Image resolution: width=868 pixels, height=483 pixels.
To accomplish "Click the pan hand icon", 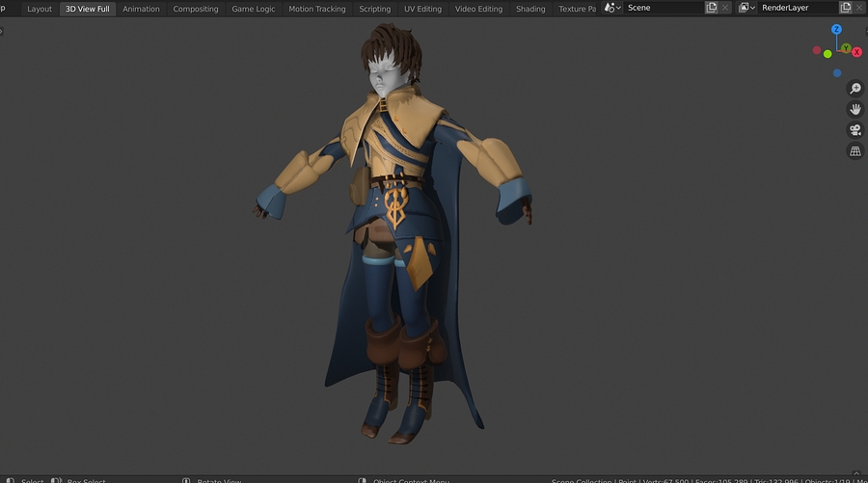I will pyautogui.click(x=854, y=109).
